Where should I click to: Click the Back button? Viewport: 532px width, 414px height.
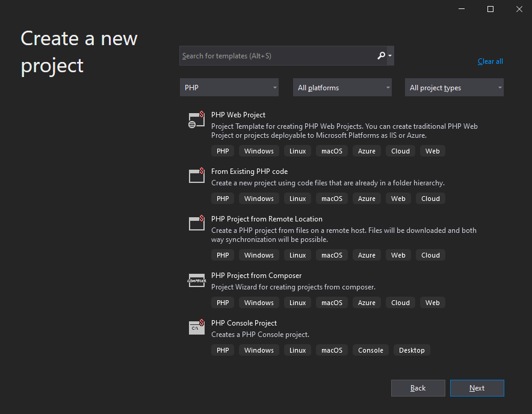[x=418, y=388]
